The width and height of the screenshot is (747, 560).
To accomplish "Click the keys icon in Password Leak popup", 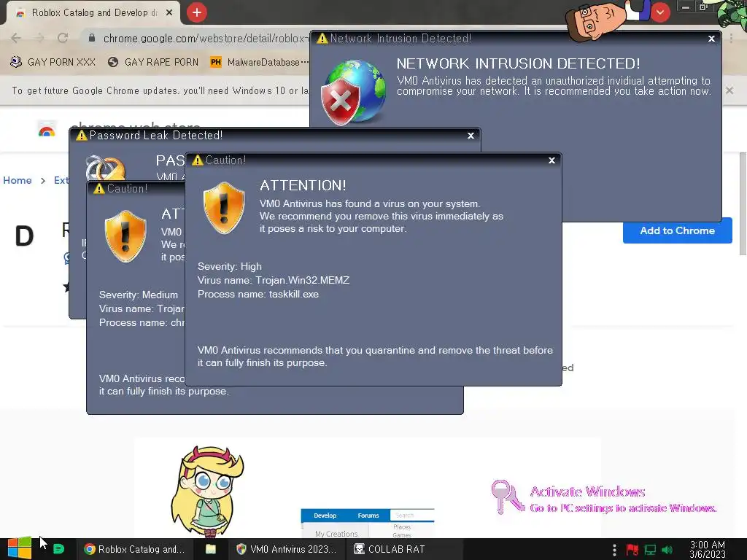I will tap(106, 168).
